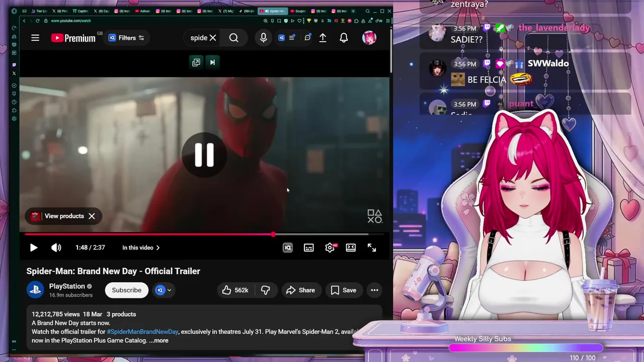Open the #SpiderManBrandNewDay hashtag link

click(142, 332)
